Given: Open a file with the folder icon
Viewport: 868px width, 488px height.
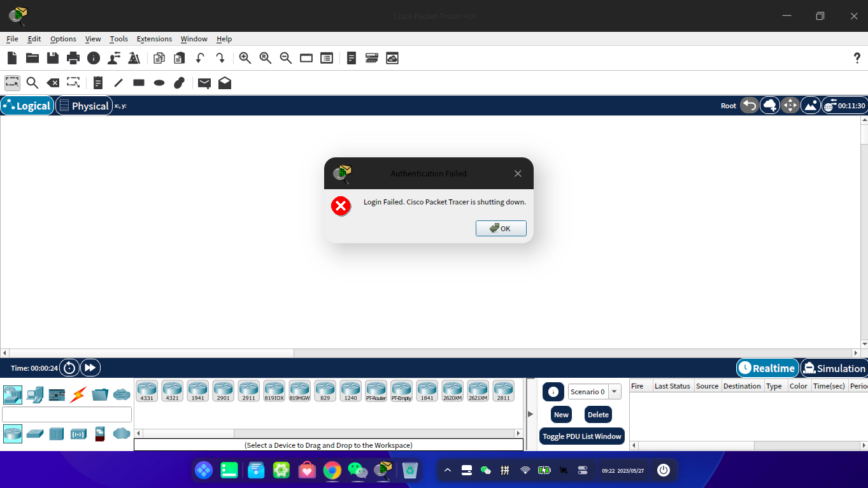Looking at the screenshot, I should coord(32,58).
